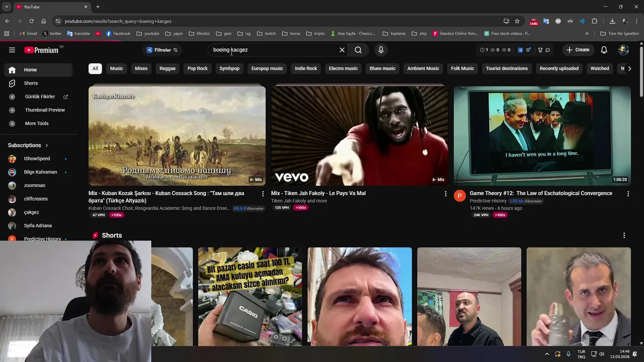
Task: Open options for Tiken Jah Fakoly mix
Action: (x=445, y=194)
